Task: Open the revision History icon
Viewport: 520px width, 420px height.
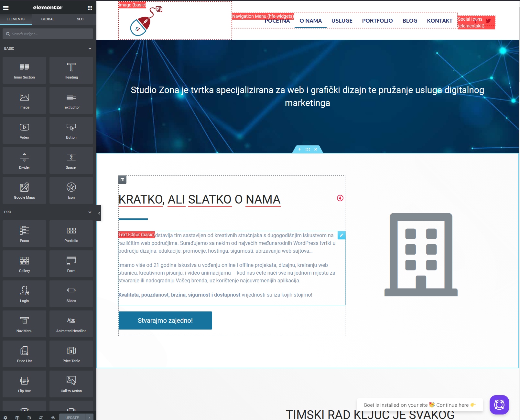Action: (29, 417)
